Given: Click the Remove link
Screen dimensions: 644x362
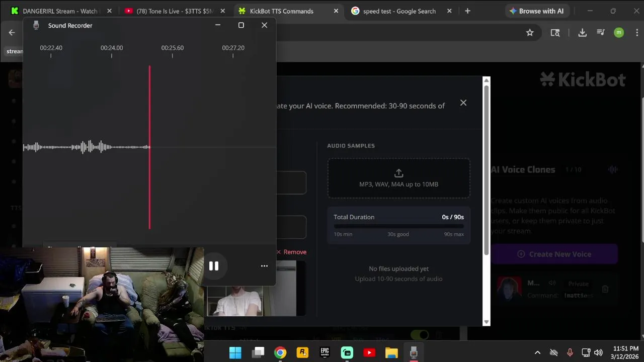Looking at the screenshot, I should (x=291, y=252).
